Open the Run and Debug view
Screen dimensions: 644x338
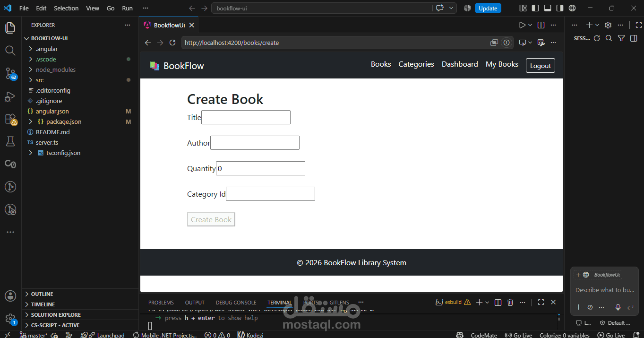pyautogui.click(x=10, y=96)
